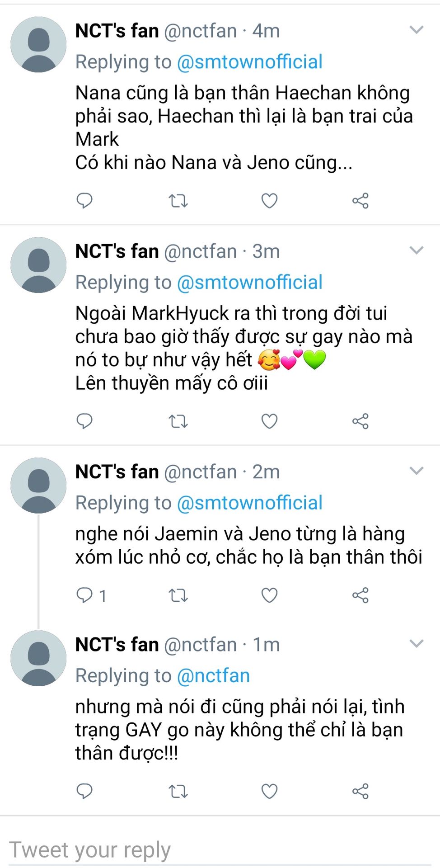The height and width of the screenshot is (868, 440).
Task: Expand the chevron menu on the 2m tweet
Action: click(416, 471)
